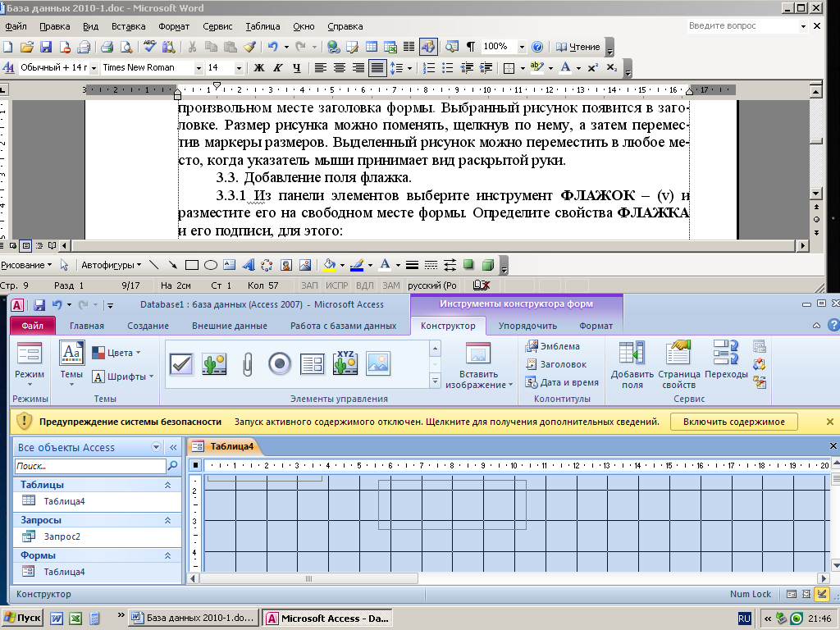This screenshot has height=630, width=840.
Task: Select Option button control in Access
Action: (280, 364)
